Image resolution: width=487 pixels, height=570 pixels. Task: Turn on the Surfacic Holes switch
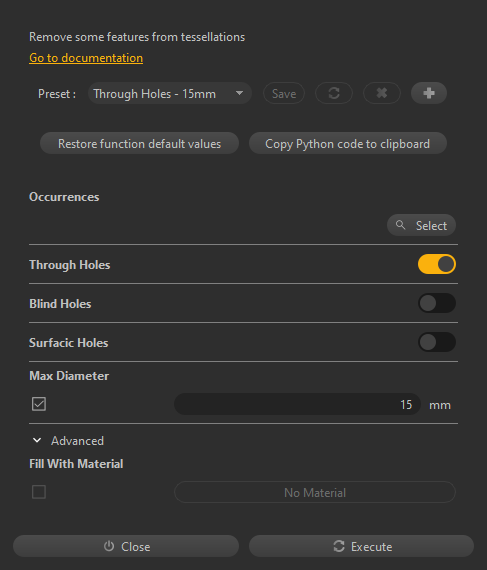coord(436,342)
